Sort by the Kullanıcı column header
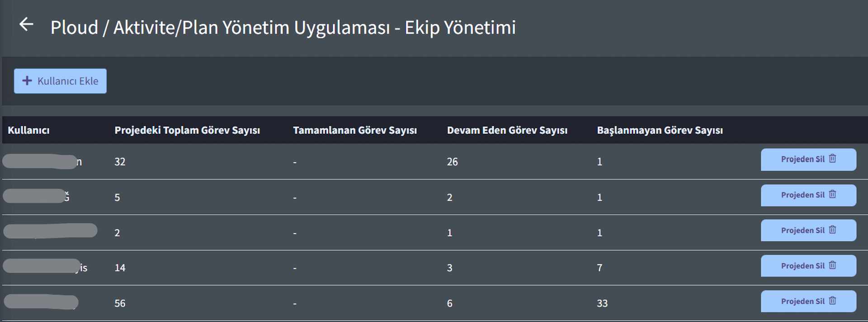This screenshot has height=322, width=868. click(x=28, y=130)
